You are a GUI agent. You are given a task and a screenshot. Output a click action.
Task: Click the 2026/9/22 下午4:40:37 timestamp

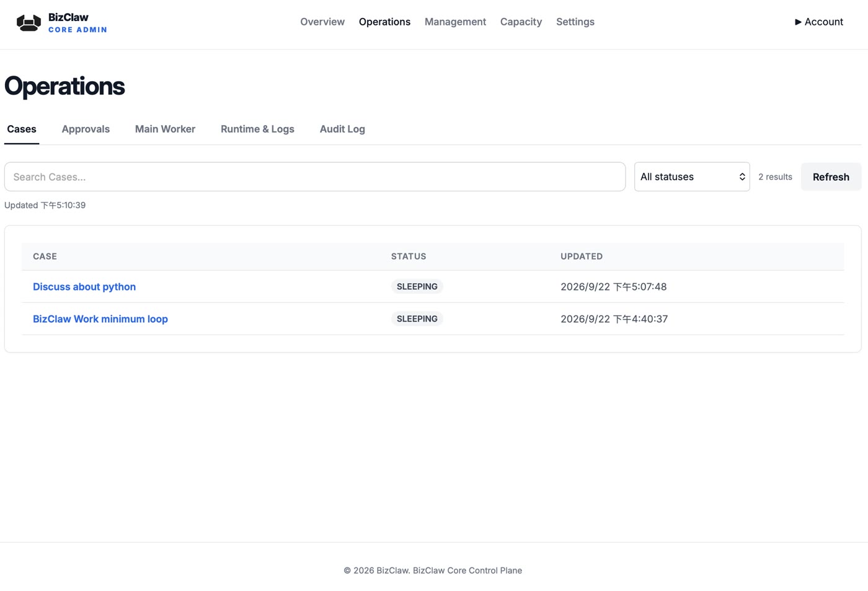(614, 318)
